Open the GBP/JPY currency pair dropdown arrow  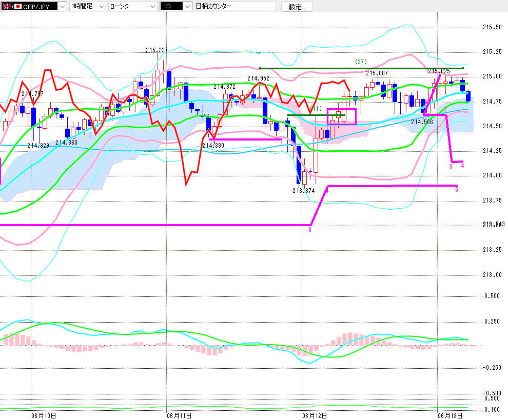[x=63, y=6]
